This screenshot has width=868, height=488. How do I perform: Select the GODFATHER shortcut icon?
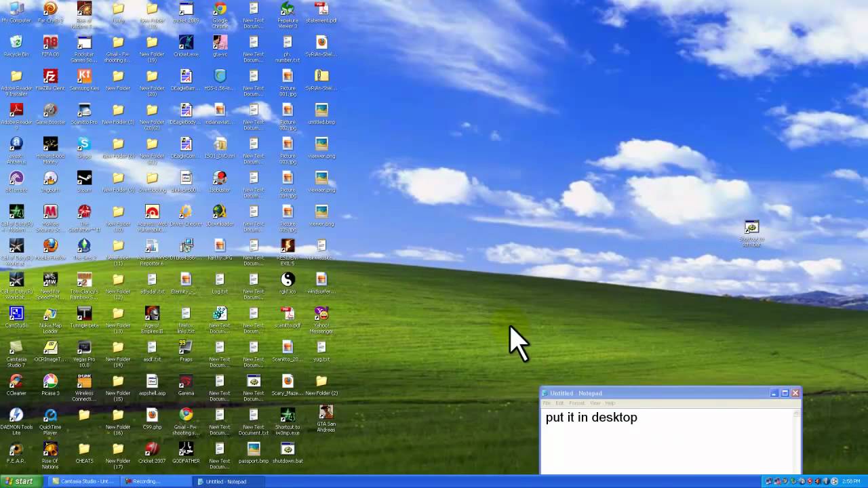186,453
